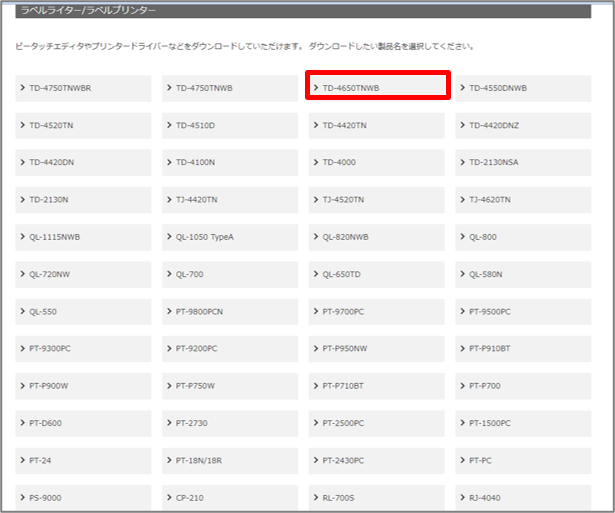The height and width of the screenshot is (513, 615).
Task: Select the PT-P910BT printer
Action: point(523,349)
